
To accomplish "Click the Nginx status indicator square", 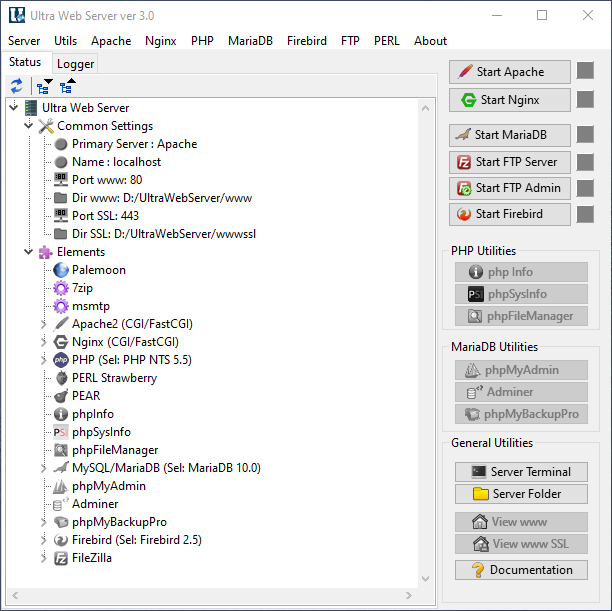I will pyautogui.click(x=585, y=99).
